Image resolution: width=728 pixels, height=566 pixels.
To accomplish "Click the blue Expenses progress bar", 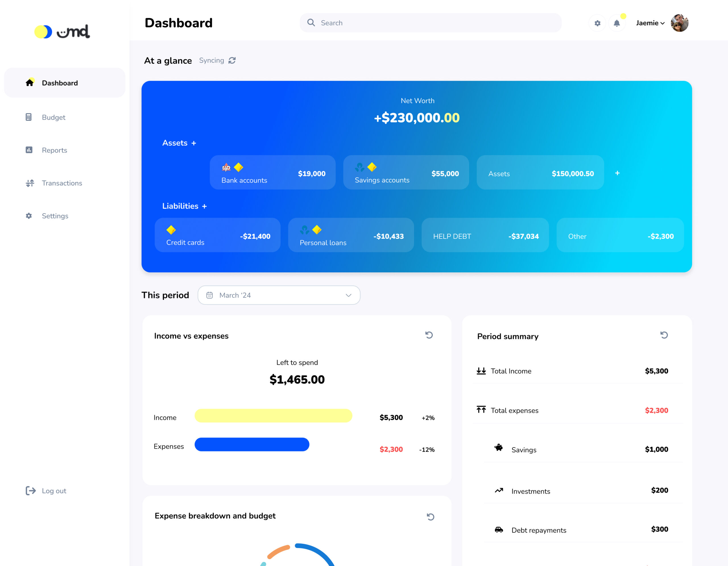I will point(252,444).
